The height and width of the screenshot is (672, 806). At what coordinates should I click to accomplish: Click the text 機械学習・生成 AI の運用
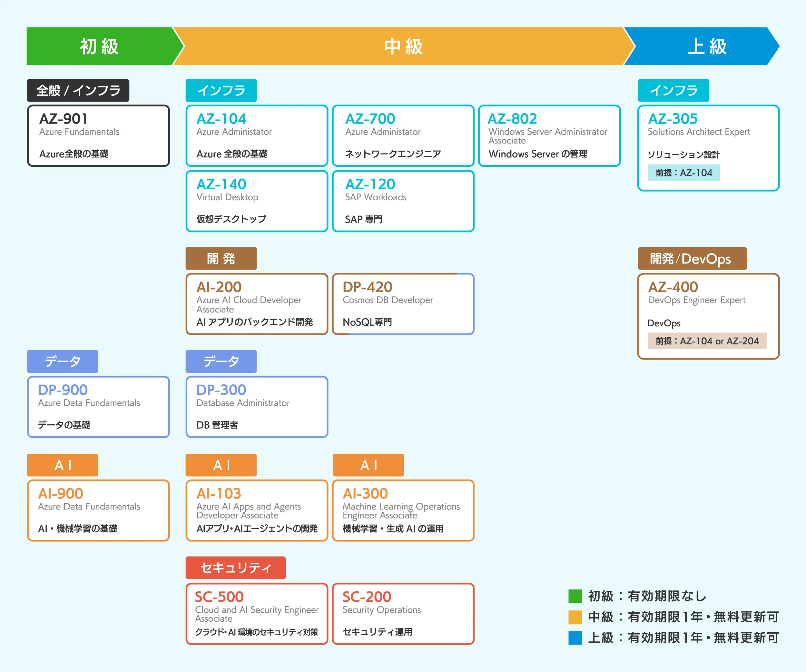393,529
